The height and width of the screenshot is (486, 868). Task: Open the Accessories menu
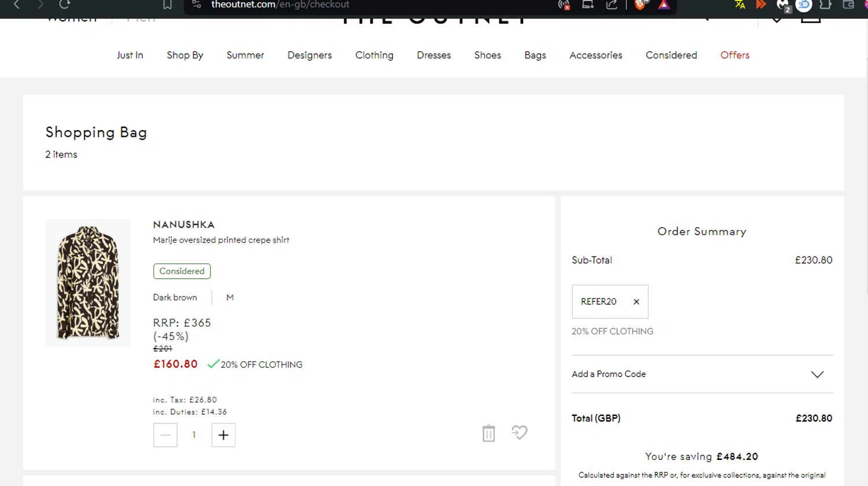(596, 55)
